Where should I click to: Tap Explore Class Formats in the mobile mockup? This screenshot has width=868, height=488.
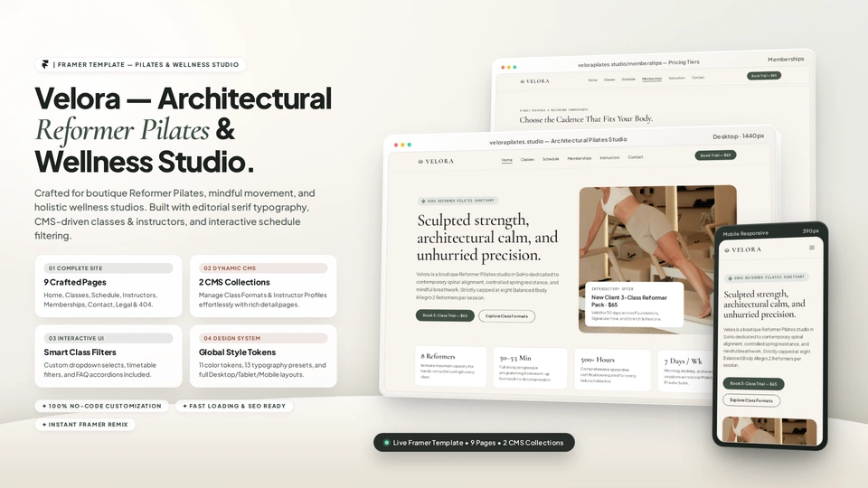(751, 400)
